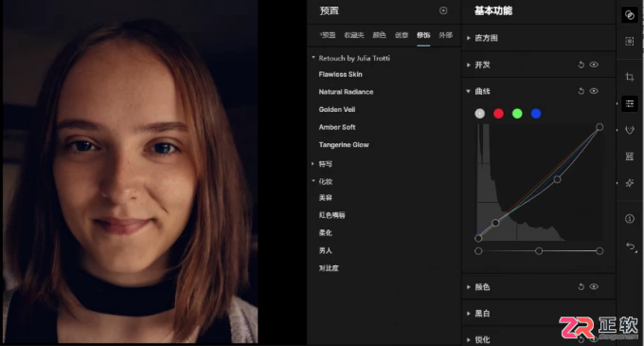Expand the 特写 preset group
The width and height of the screenshot is (644, 346).
click(x=313, y=164)
